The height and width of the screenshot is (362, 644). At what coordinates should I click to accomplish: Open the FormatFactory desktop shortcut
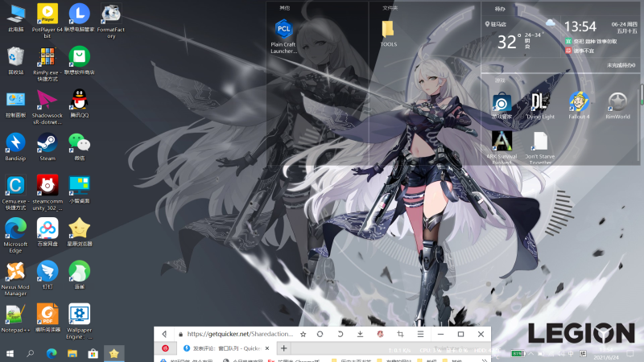pyautogui.click(x=111, y=21)
